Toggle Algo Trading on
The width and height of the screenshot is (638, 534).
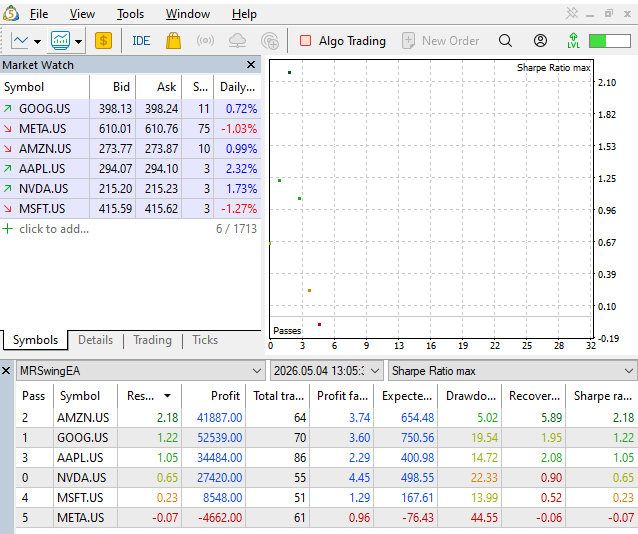tap(343, 41)
